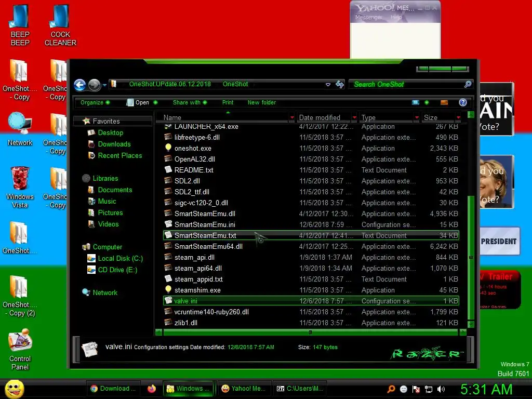The image size is (532, 399).
Task: Open Control Panel desktop icon
Action: pyautogui.click(x=20, y=350)
